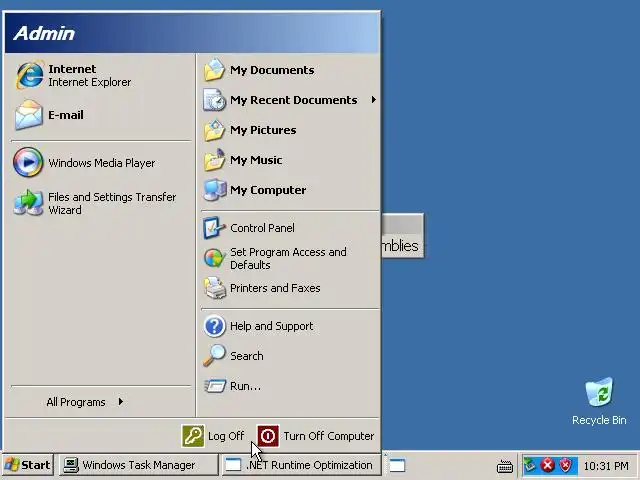Click the unlabeled window taskbar button

(x=396, y=465)
